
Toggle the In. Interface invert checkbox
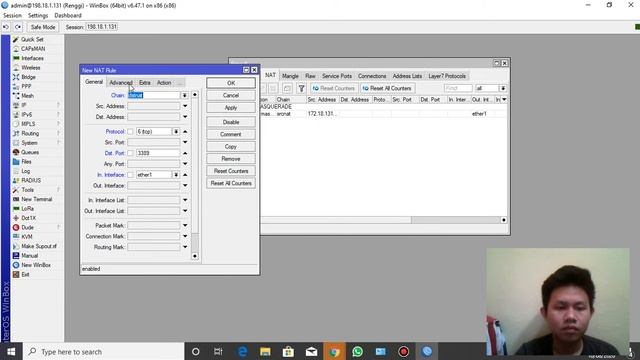pos(130,175)
